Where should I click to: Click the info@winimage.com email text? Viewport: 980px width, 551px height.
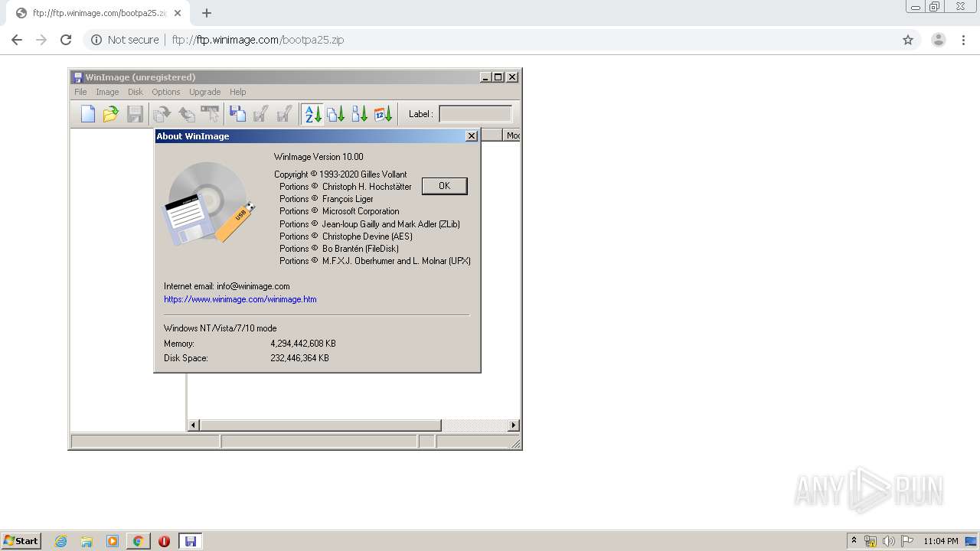point(253,286)
